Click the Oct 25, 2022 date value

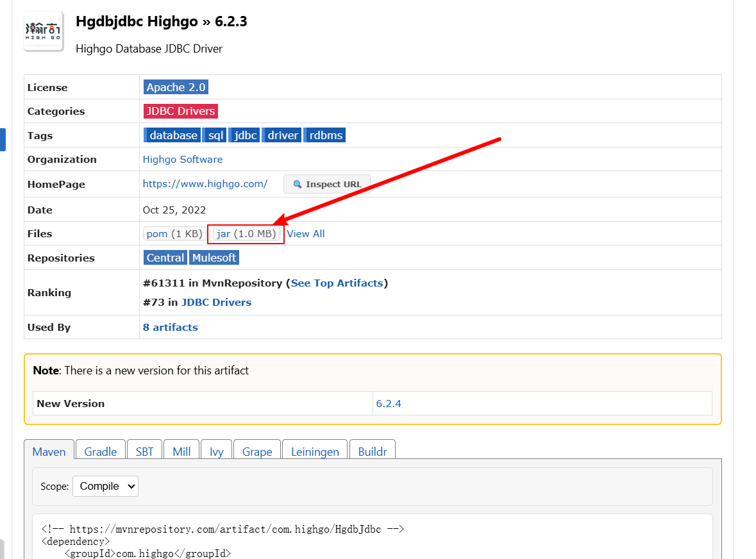174,210
